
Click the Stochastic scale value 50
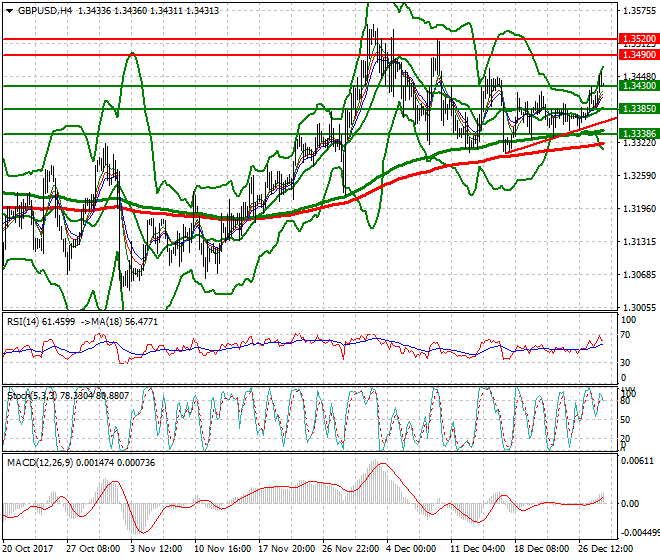coord(625,420)
